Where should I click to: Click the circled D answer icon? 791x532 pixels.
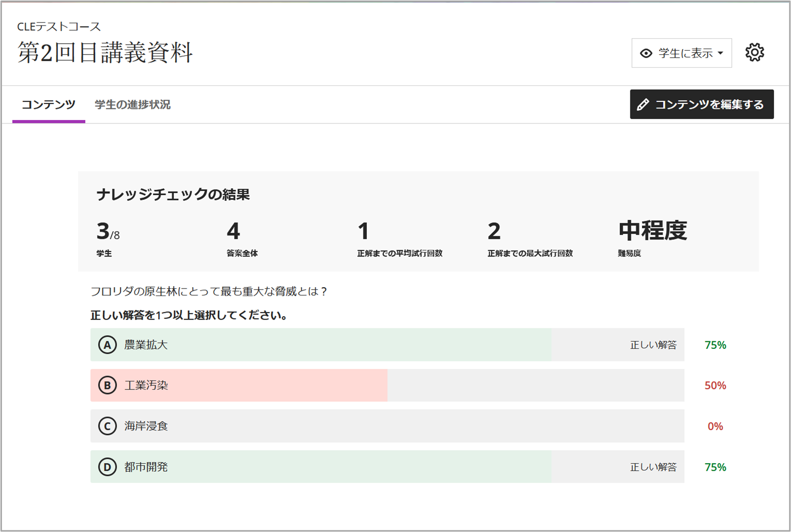click(x=107, y=467)
